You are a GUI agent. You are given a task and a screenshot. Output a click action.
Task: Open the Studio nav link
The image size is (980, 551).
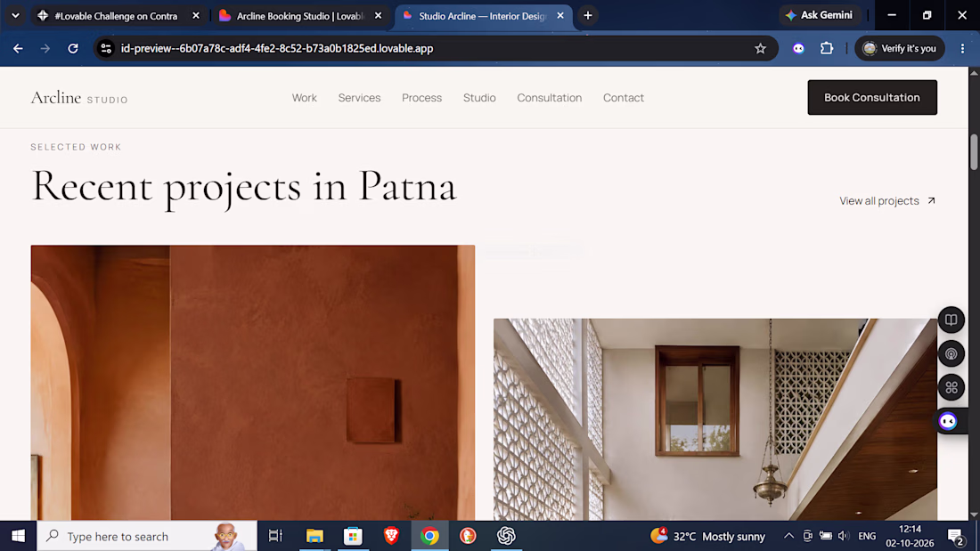coord(479,97)
